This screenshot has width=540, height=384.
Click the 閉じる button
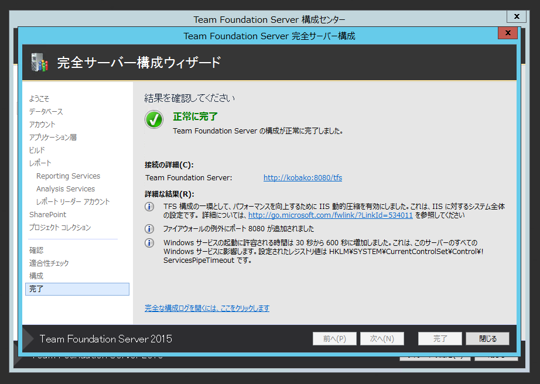click(487, 339)
